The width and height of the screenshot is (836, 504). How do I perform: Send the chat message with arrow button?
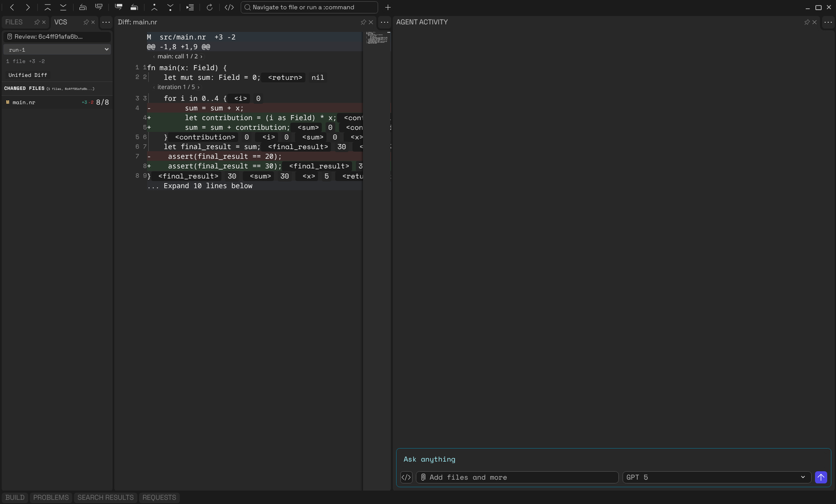pyautogui.click(x=821, y=477)
